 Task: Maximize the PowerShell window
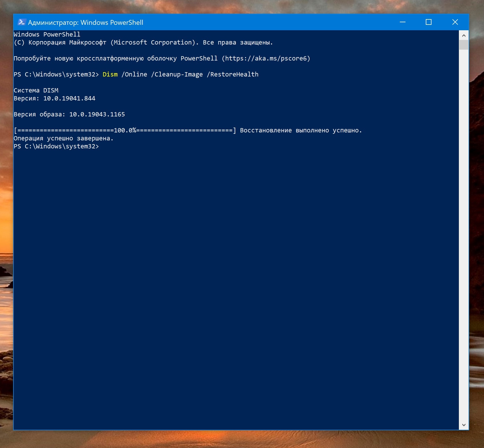(429, 22)
